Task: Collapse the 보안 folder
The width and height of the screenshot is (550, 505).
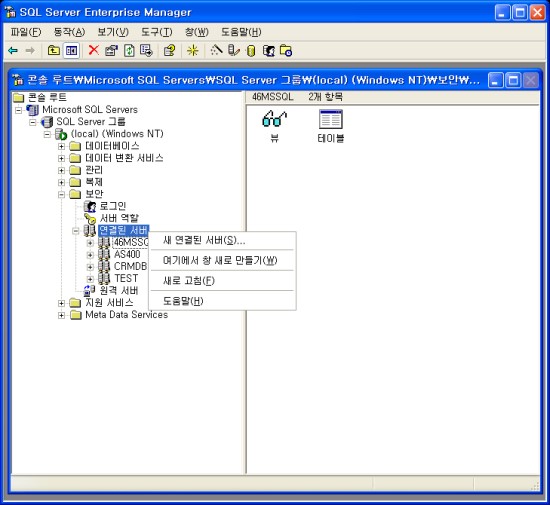Action: (x=61, y=194)
